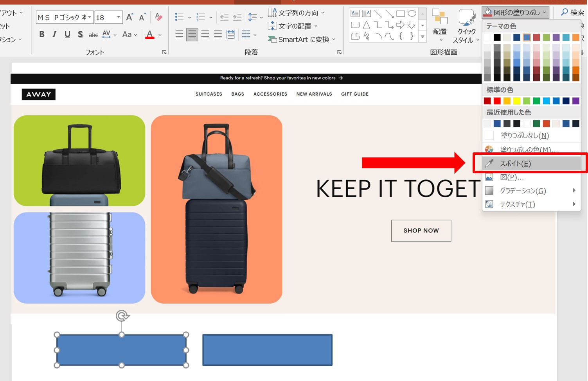Justify the paragraph text
The image size is (588, 381).
(218, 34)
